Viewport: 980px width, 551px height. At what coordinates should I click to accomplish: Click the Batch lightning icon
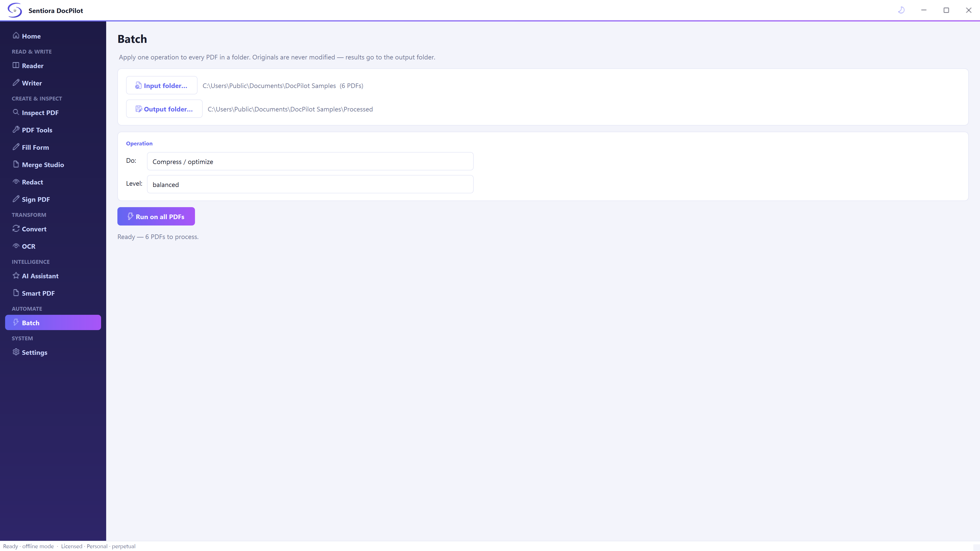pos(16,322)
